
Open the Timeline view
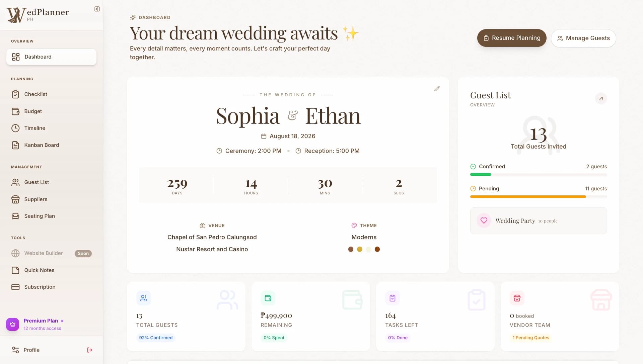[x=34, y=128]
